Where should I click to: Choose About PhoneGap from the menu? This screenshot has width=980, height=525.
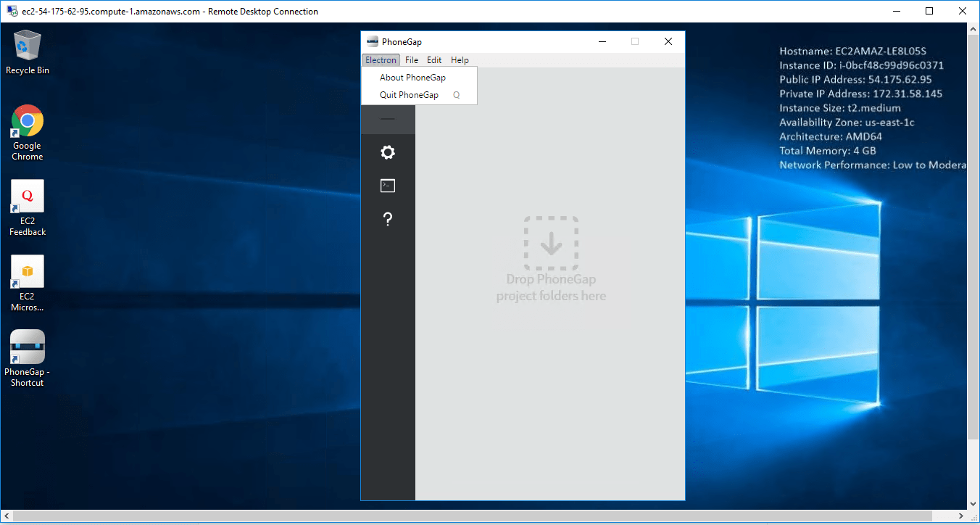pyautogui.click(x=412, y=78)
